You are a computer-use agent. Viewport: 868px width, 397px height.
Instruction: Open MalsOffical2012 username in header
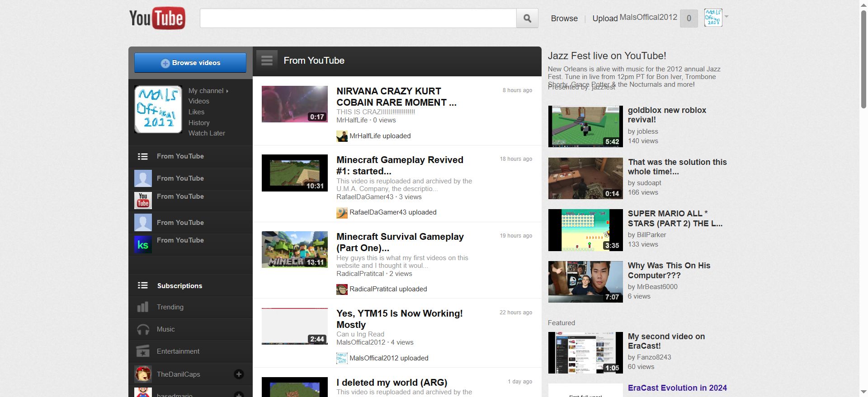tap(648, 17)
